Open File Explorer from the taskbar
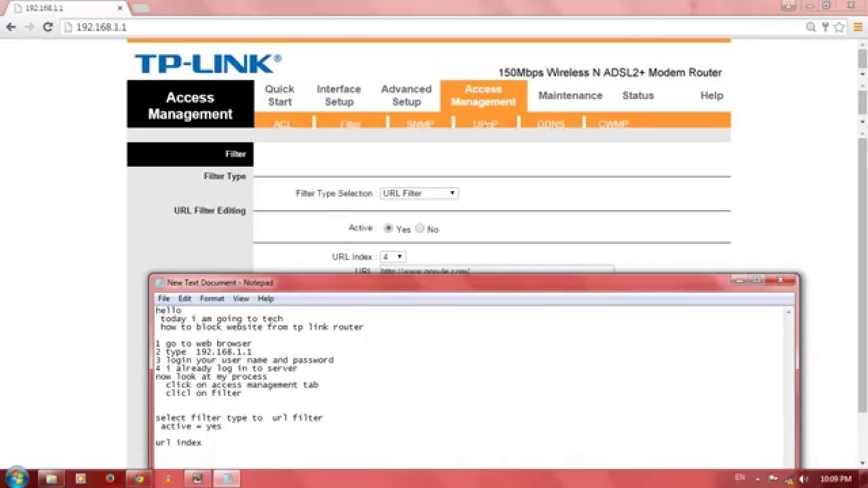Image resolution: width=868 pixels, height=488 pixels. pyautogui.click(x=51, y=479)
